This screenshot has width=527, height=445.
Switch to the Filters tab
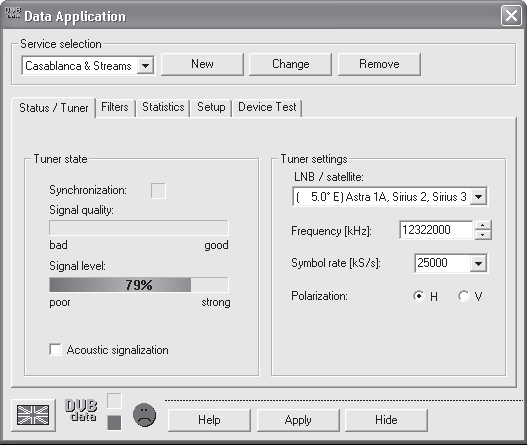115,107
